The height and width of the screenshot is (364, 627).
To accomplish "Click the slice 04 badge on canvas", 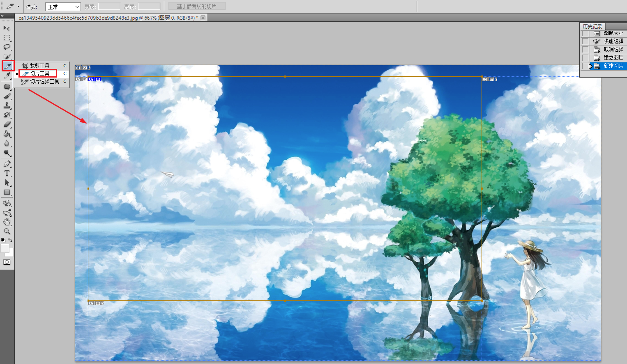I will coord(490,79).
